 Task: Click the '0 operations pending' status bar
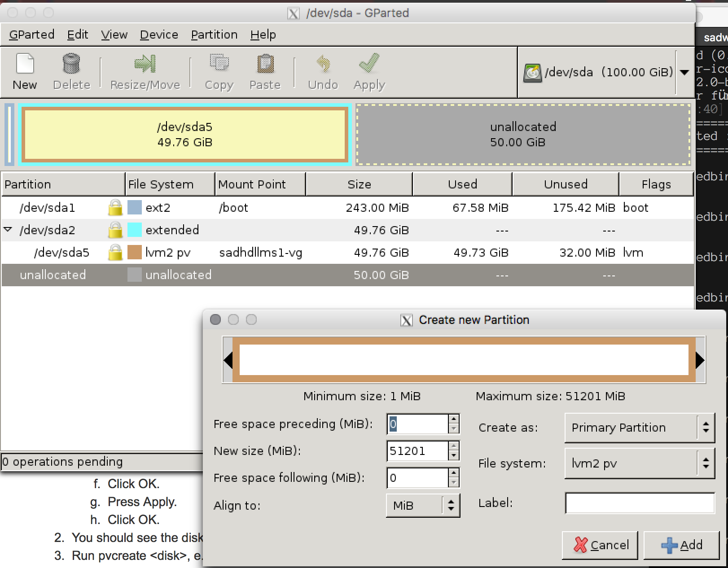[x=101, y=462]
